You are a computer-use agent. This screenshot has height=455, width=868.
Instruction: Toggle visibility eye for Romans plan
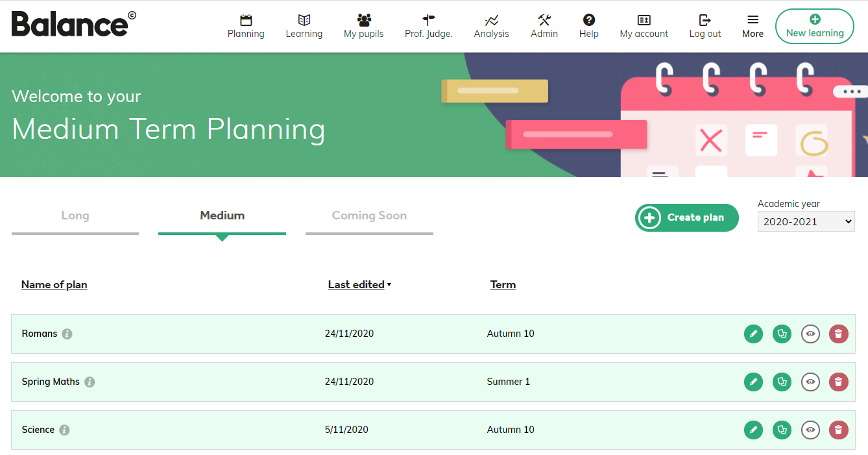coord(810,334)
